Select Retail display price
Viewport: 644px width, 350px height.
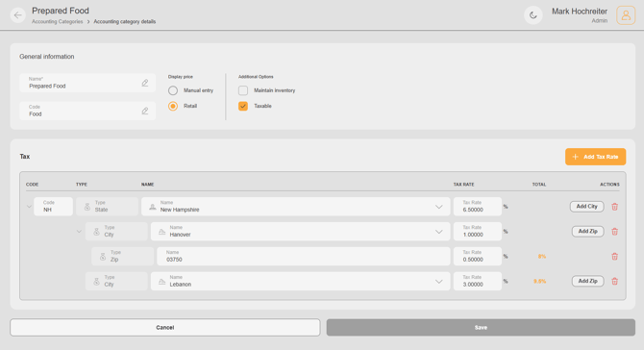(x=173, y=106)
